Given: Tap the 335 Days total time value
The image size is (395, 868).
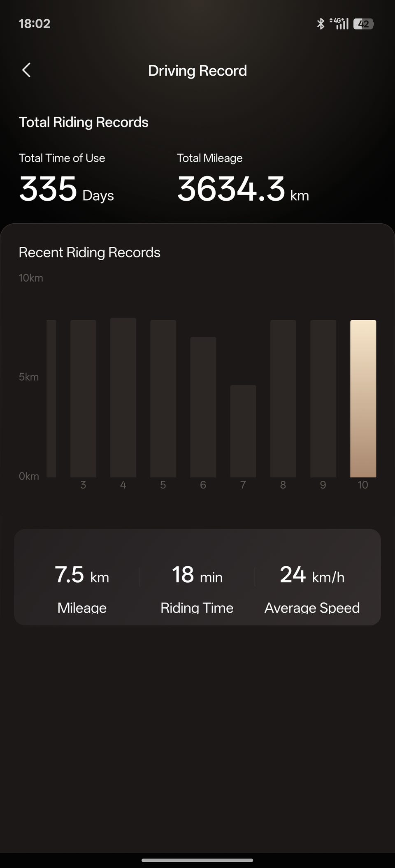Looking at the screenshot, I should 66,189.
